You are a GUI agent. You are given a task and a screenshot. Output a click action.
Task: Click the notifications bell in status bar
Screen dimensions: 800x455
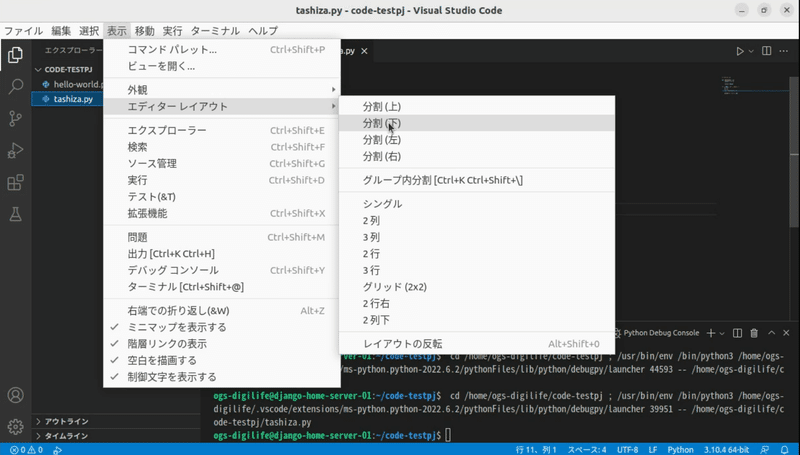[785, 450]
